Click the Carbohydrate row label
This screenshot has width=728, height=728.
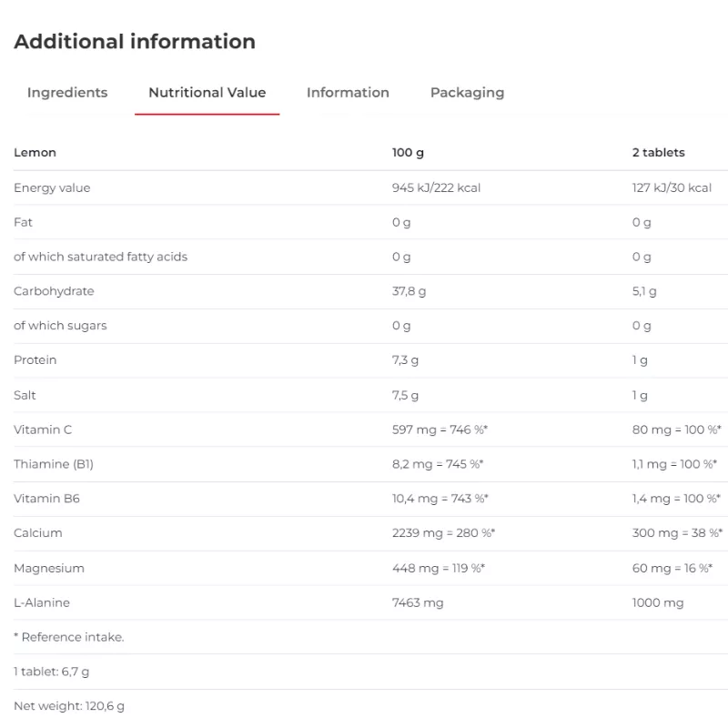(54, 291)
